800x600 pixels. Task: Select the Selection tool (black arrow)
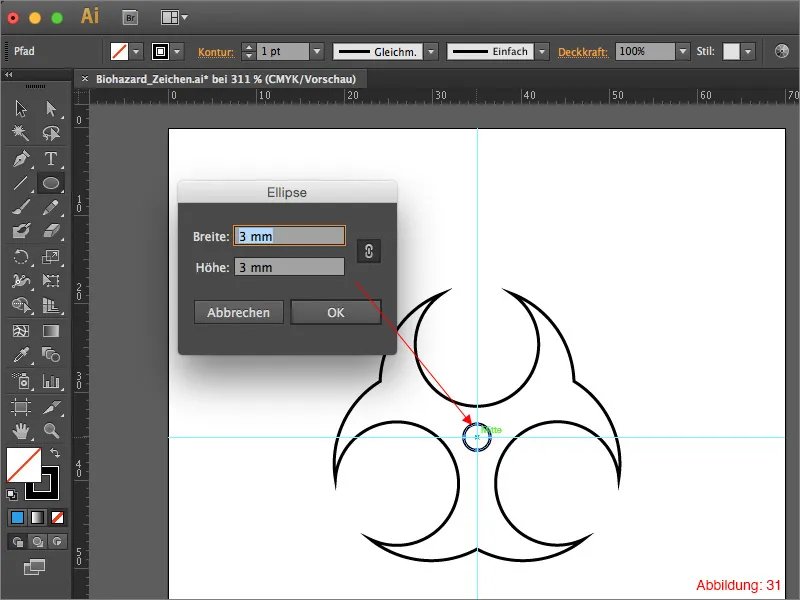pyautogui.click(x=21, y=109)
